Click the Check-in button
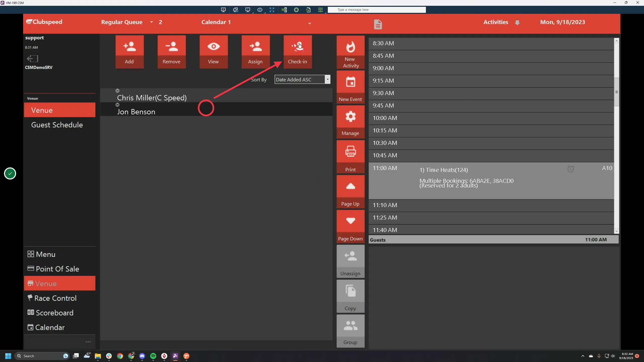The image size is (644, 362). (x=298, y=52)
